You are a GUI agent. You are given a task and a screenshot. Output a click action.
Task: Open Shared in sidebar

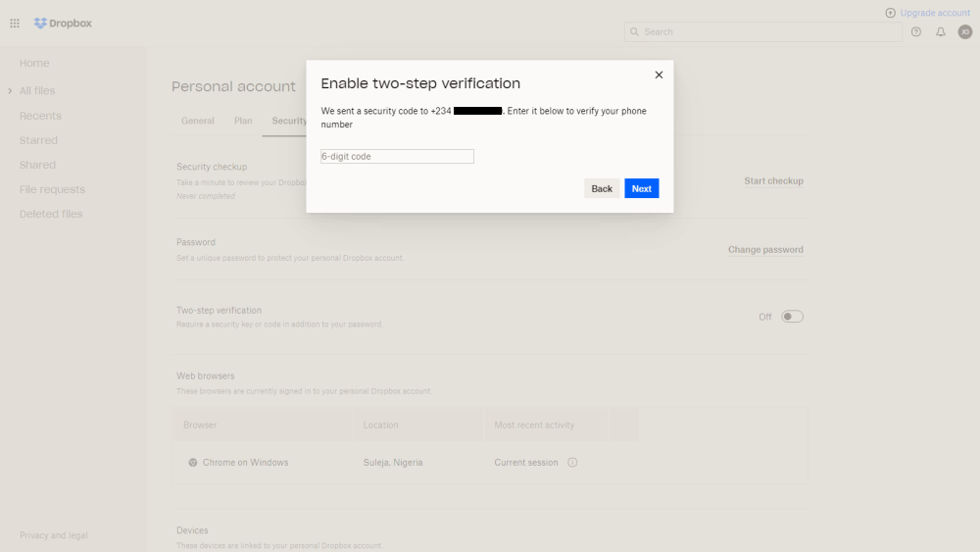pos(37,165)
